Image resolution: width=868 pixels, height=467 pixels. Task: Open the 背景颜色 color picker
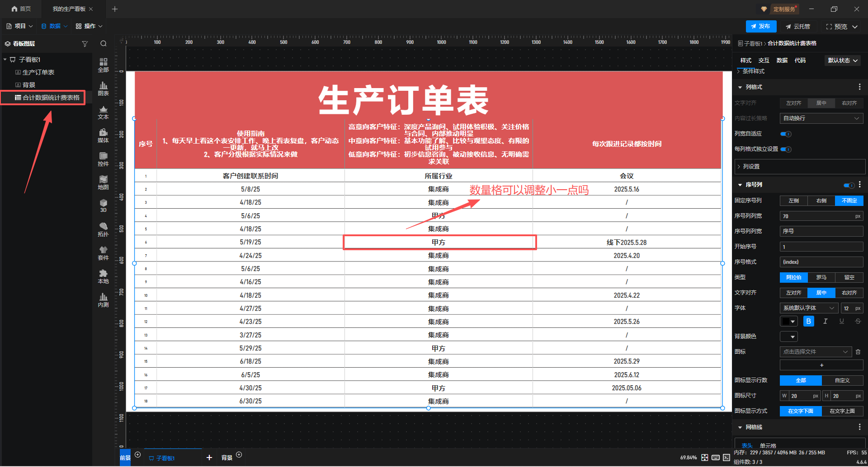pyautogui.click(x=788, y=336)
